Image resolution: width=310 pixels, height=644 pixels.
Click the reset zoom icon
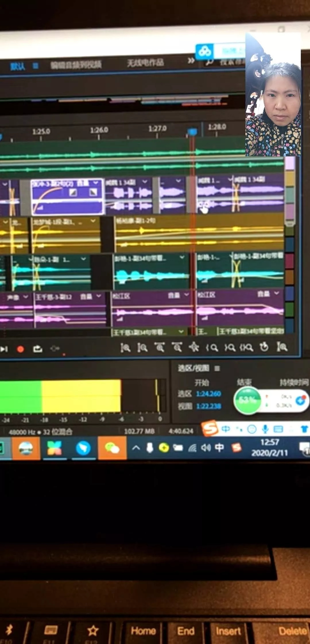[264, 347]
